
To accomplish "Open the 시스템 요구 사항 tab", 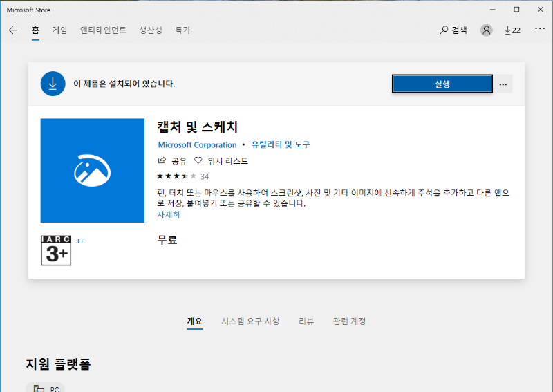I will [x=250, y=321].
